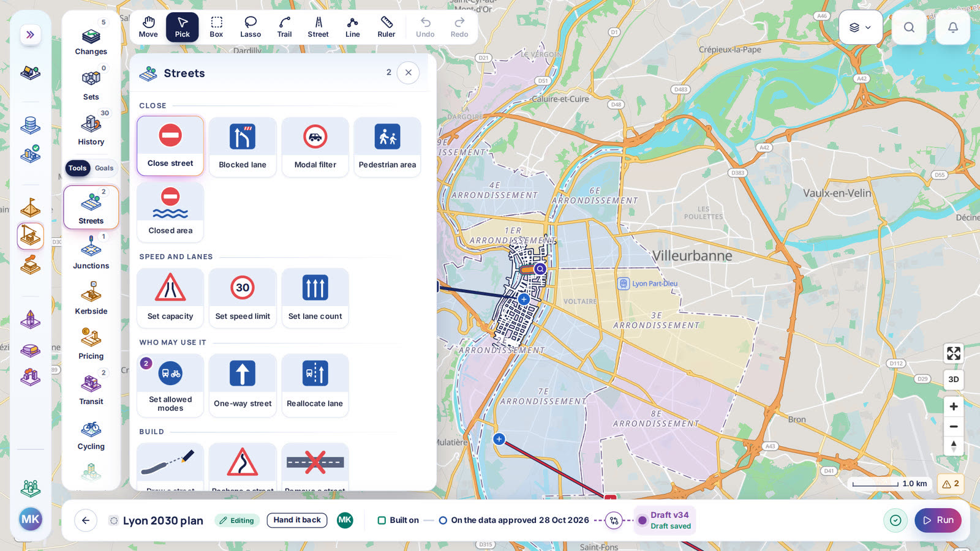Activate the Street tool

click(318, 27)
